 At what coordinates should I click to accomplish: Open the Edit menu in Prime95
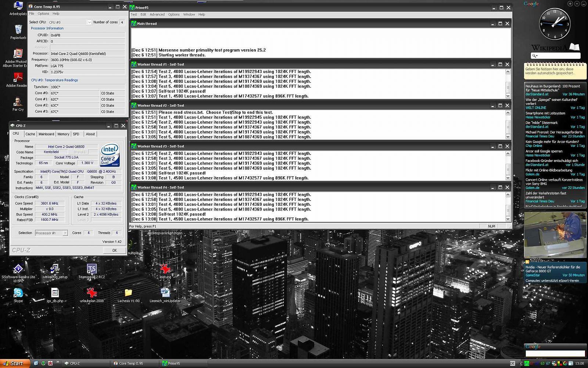tap(143, 14)
